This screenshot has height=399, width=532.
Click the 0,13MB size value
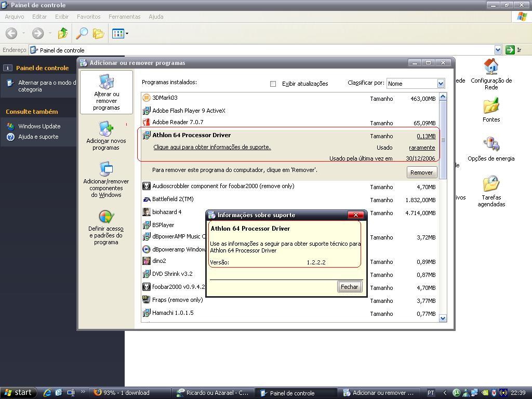coord(426,136)
